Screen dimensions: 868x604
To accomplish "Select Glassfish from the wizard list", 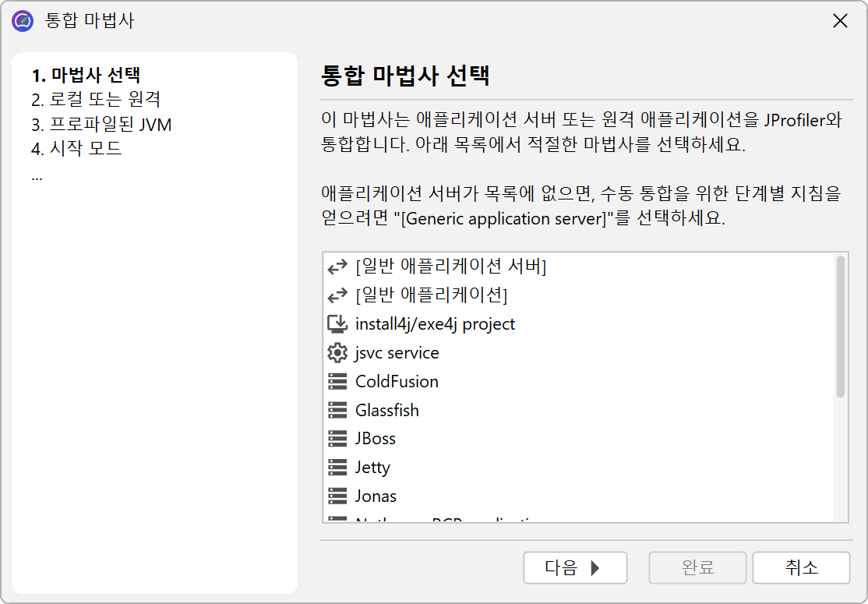I will coord(578,410).
